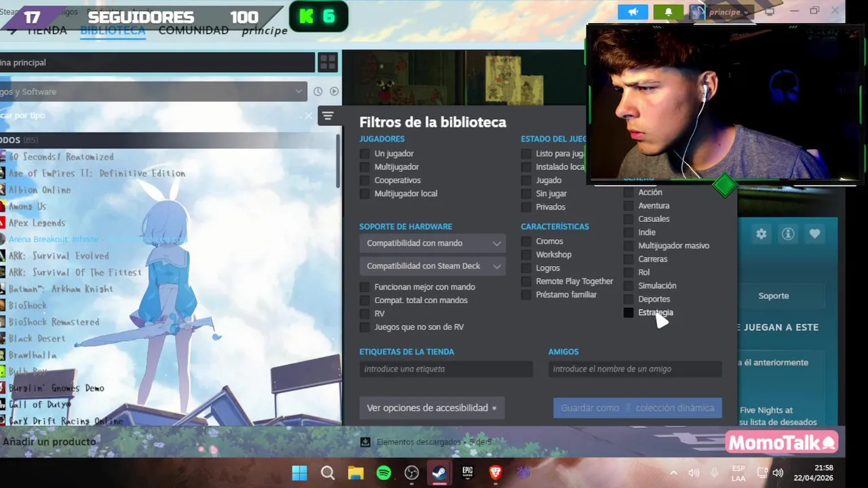The width and height of the screenshot is (868, 488).
Task: Open OBS Studio from the taskbar
Action: pos(412,472)
